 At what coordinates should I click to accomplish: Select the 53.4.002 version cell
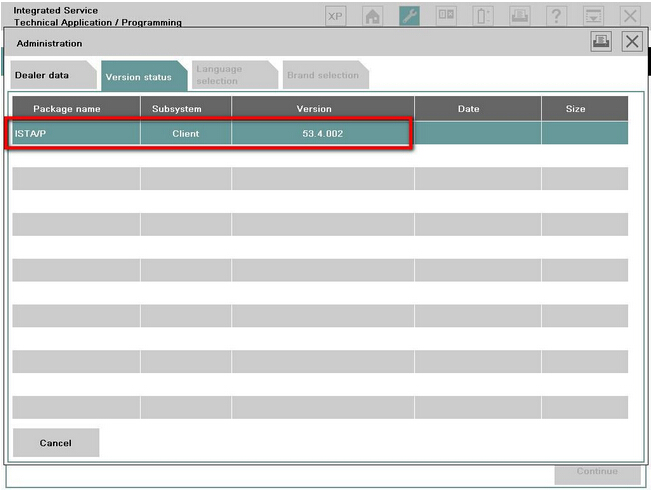[x=323, y=133]
